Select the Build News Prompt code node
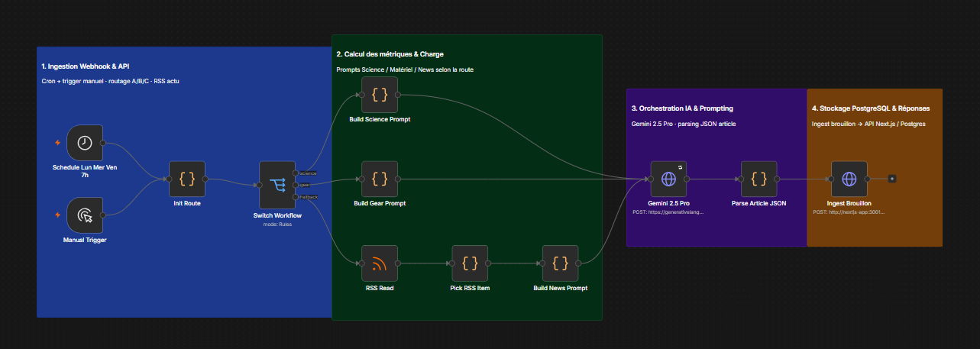 tap(560, 263)
